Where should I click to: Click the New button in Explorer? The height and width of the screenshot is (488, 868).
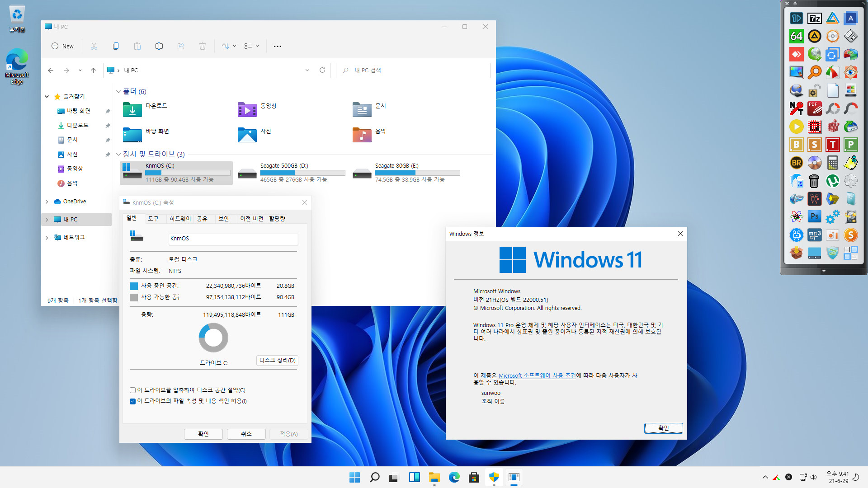[62, 46]
